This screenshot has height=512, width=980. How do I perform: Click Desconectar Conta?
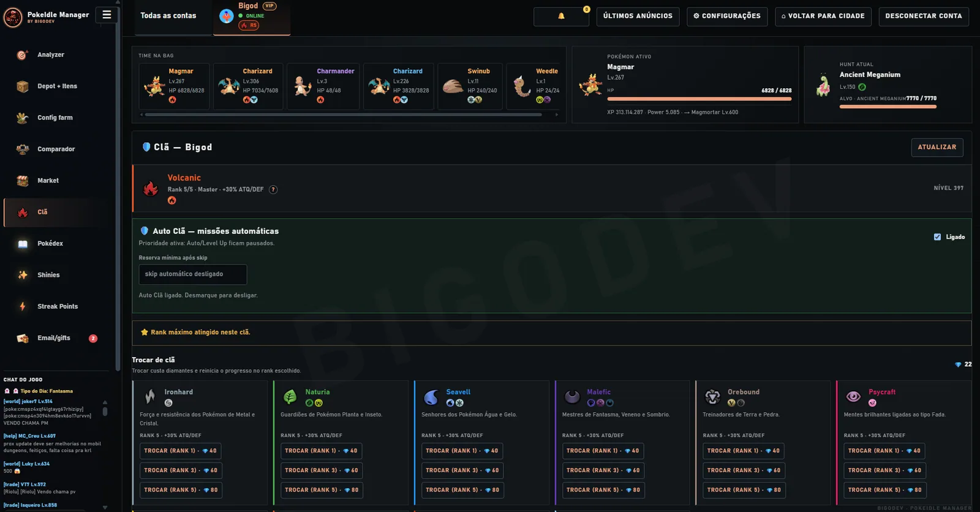924,16
